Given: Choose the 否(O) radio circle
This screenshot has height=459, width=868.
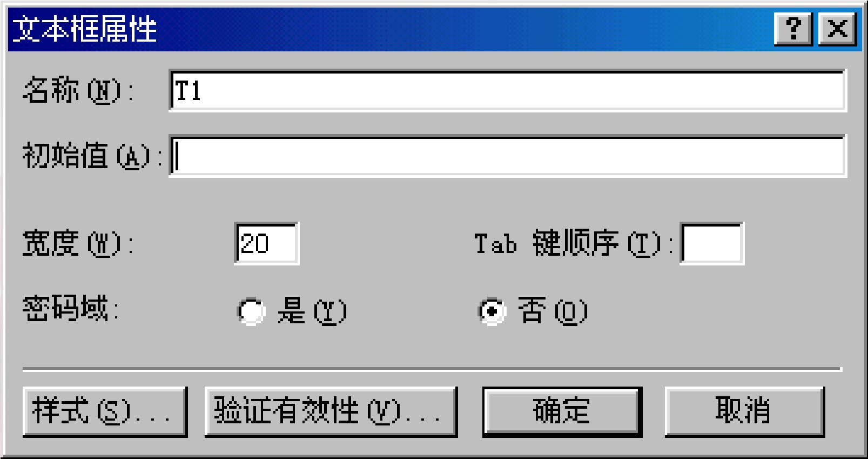Looking at the screenshot, I should pos(492,311).
